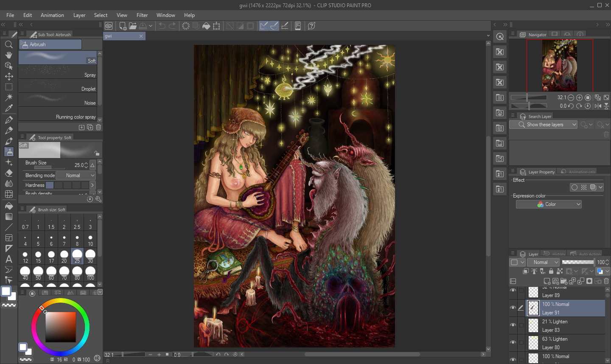Toggle brush size lock in tool property preview
This screenshot has width=611, height=364.
point(97,153)
